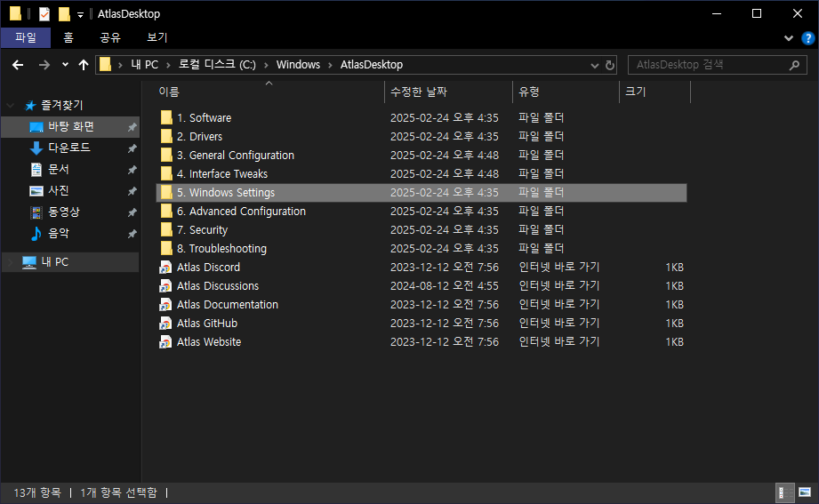Open 다운로드 in navigation pane
Screen dimensions: 819x504
(x=69, y=148)
